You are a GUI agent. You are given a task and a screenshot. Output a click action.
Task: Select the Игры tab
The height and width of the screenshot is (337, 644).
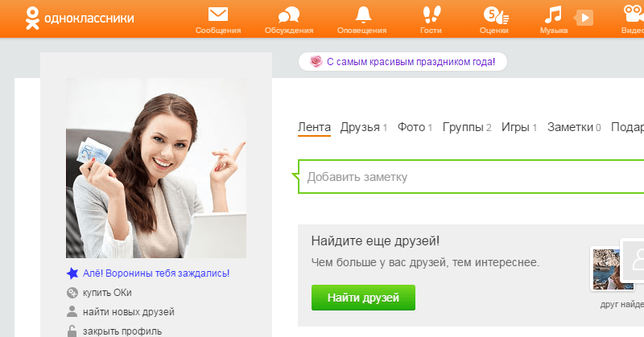click(x=515, y=127)
